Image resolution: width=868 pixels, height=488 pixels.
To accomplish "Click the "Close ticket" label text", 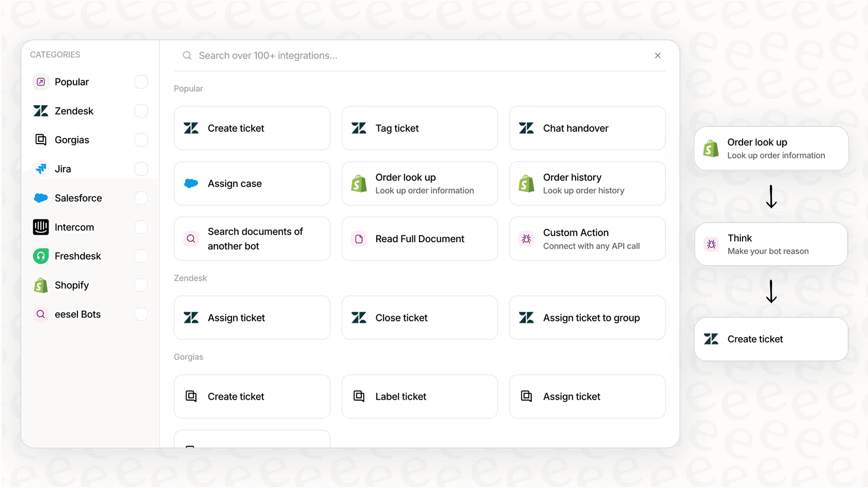I will pyautogui.click(x=401, y=318).
